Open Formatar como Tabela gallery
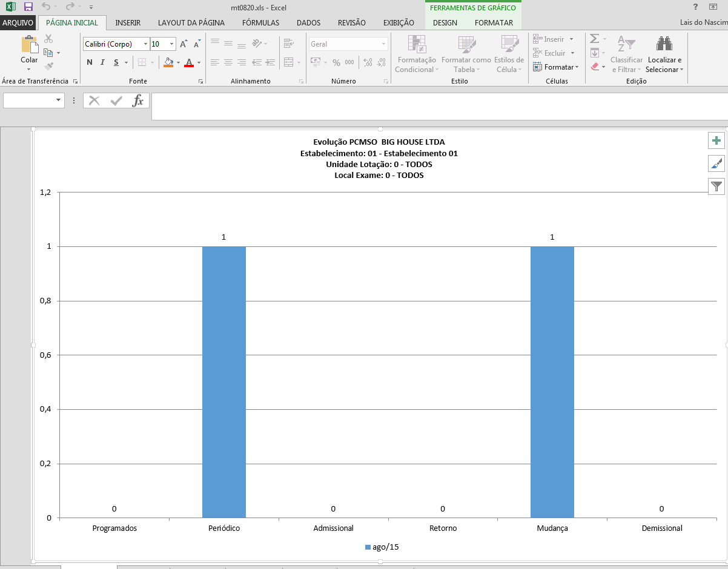 point(466,53)
